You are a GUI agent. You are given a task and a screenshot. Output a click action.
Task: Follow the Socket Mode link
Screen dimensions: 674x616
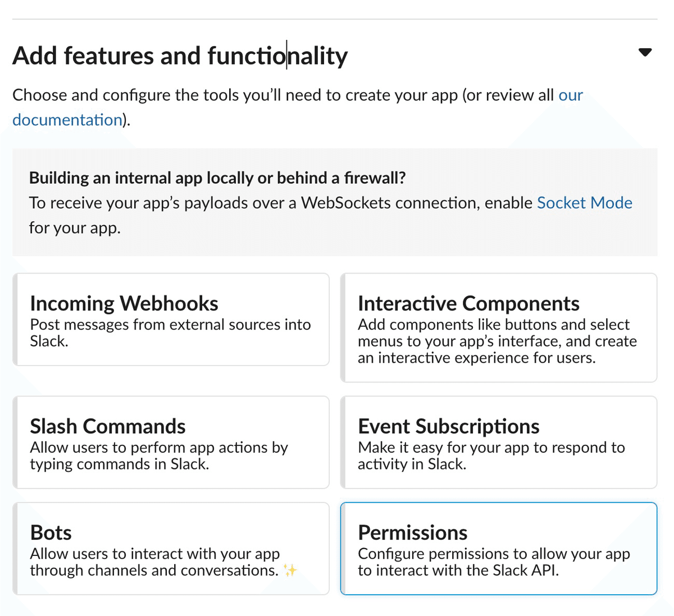(585, 203)
